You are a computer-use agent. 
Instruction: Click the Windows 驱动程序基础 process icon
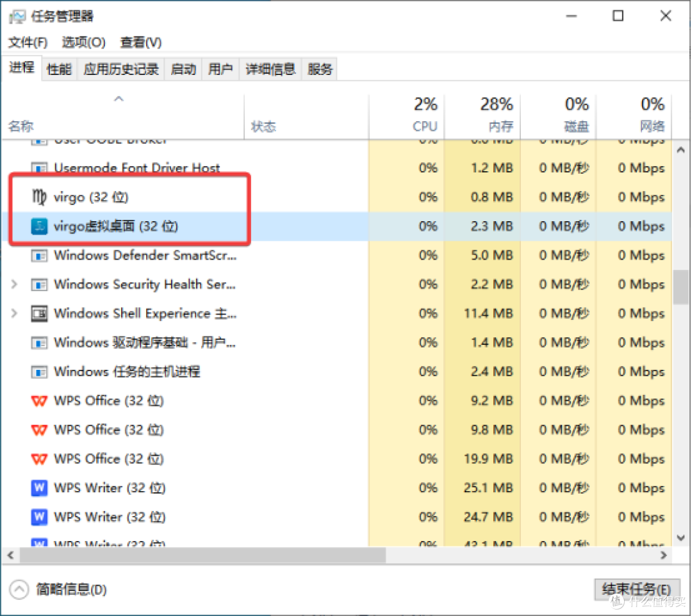point(39,343)
